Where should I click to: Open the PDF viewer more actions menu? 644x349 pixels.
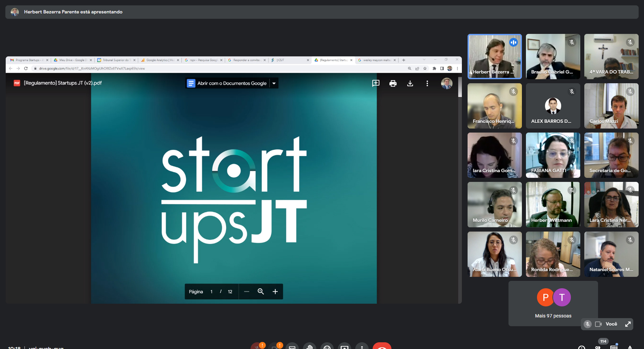coord(427,84)
